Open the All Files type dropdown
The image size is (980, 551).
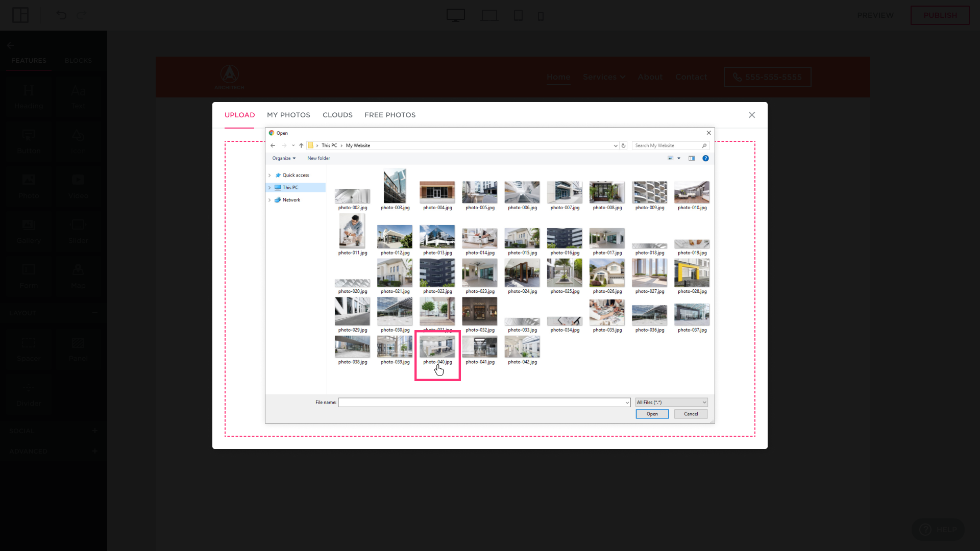pos(671,403)
